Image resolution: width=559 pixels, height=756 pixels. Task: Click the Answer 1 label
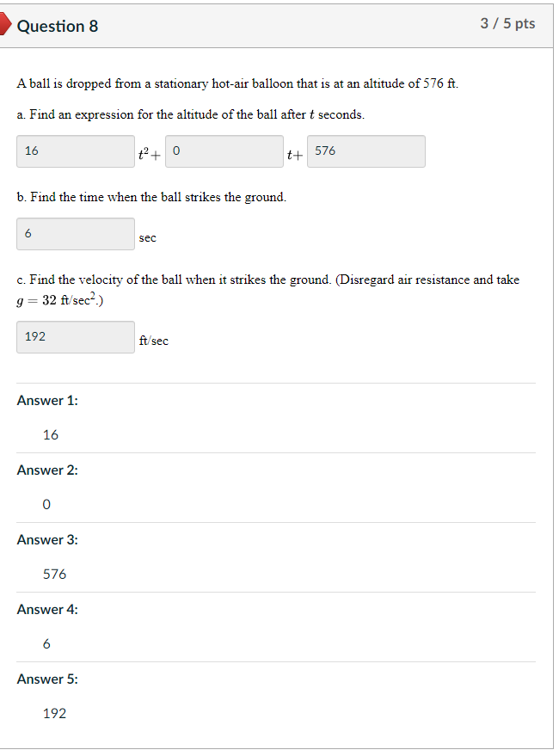(47, 401)
